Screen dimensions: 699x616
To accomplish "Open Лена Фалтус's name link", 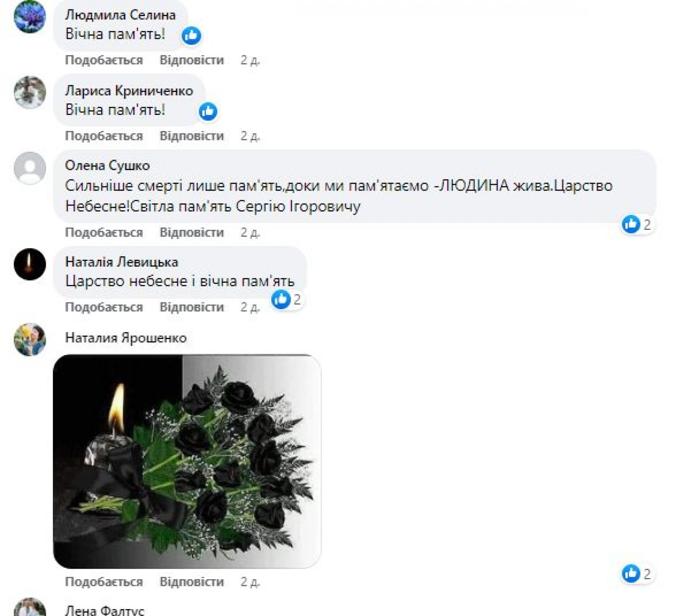I will pos(104,611).
